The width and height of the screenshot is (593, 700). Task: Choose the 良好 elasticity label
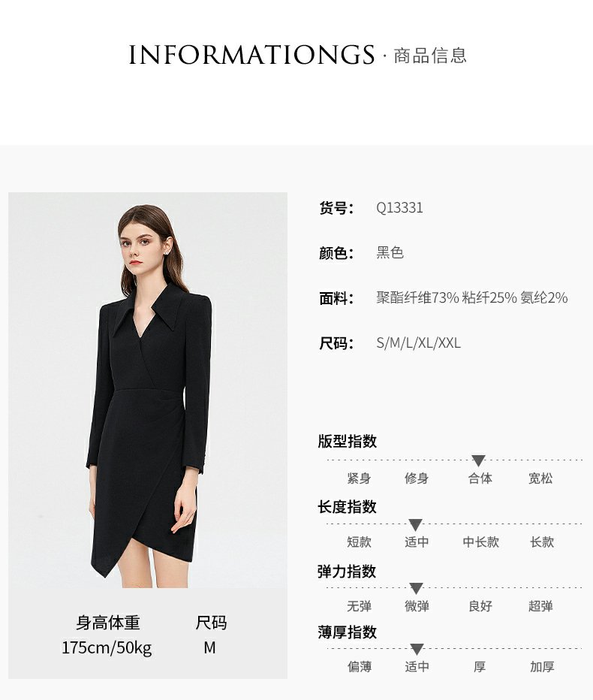(x=480, y=606)
